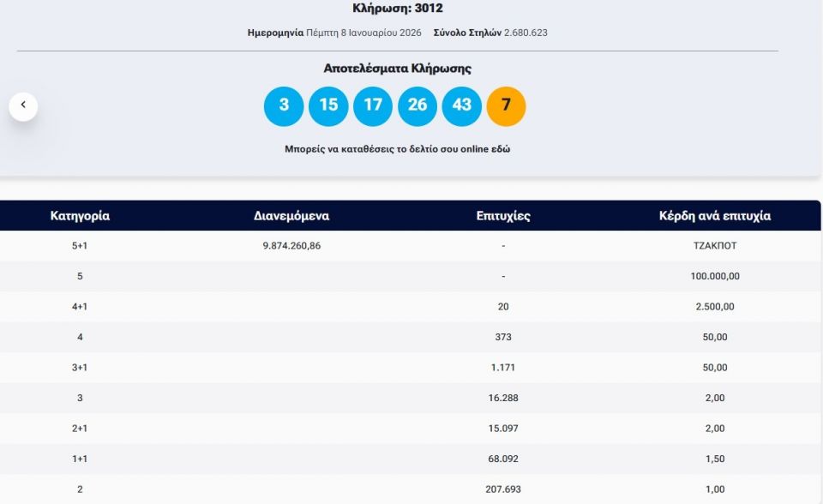823x504 pixels.
Task: Select the 5+1 category row
Action: pos(81,245)
